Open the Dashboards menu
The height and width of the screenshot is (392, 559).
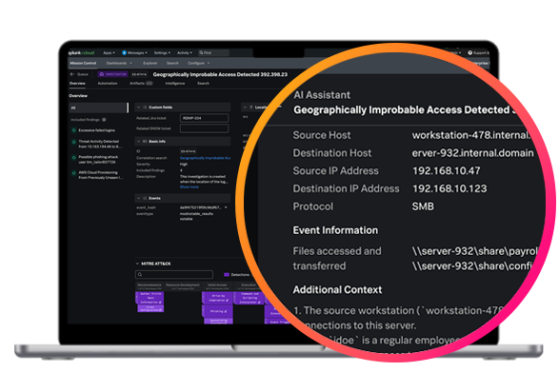119,63
